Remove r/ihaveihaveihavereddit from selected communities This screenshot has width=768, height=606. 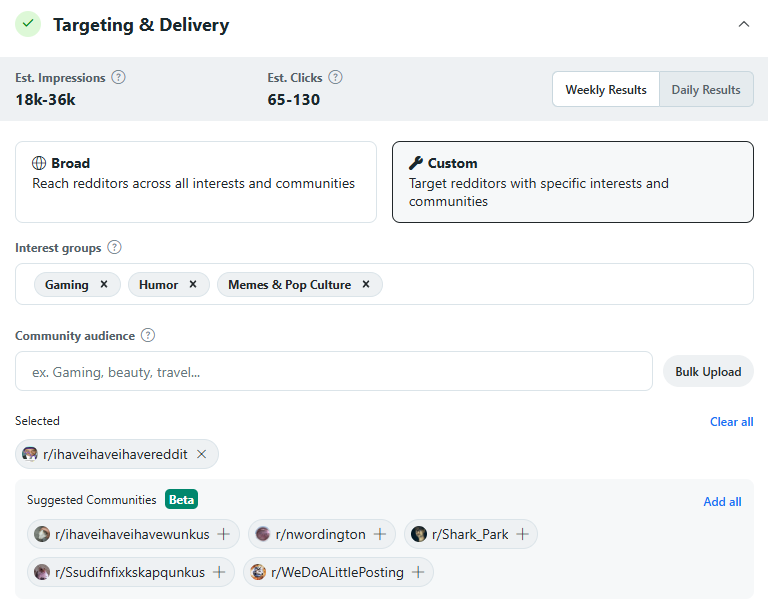point(201,454)
